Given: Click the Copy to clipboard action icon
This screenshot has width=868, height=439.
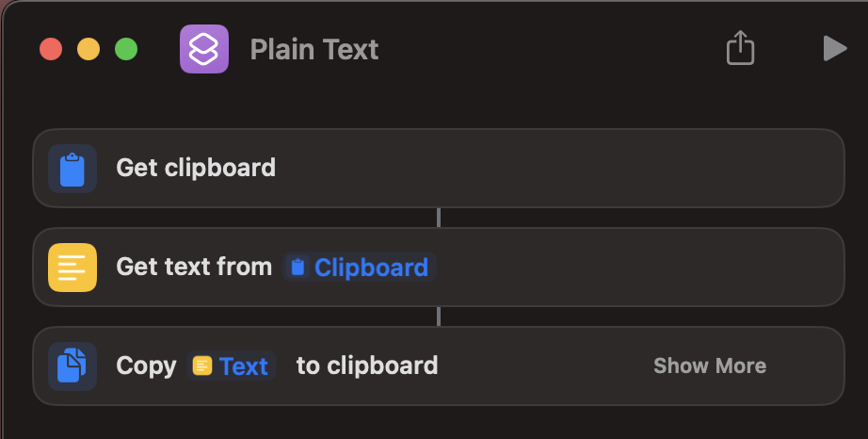Looking at the screenshot, I should tap(72, 366).
